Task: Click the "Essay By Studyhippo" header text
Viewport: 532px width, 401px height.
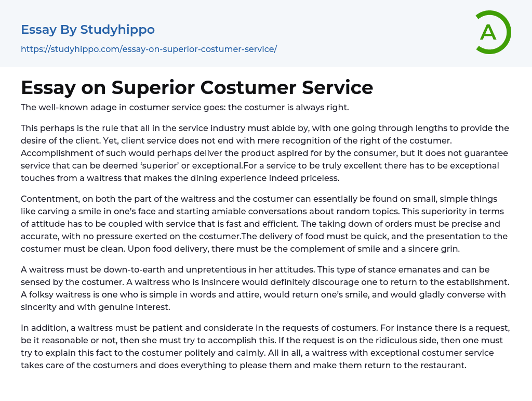Action: click(88, 30)
